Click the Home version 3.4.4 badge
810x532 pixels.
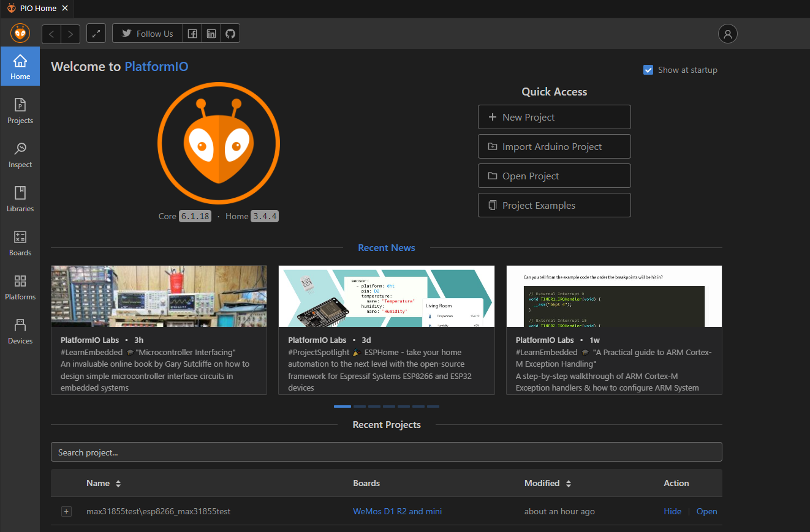tap(265, 216)
